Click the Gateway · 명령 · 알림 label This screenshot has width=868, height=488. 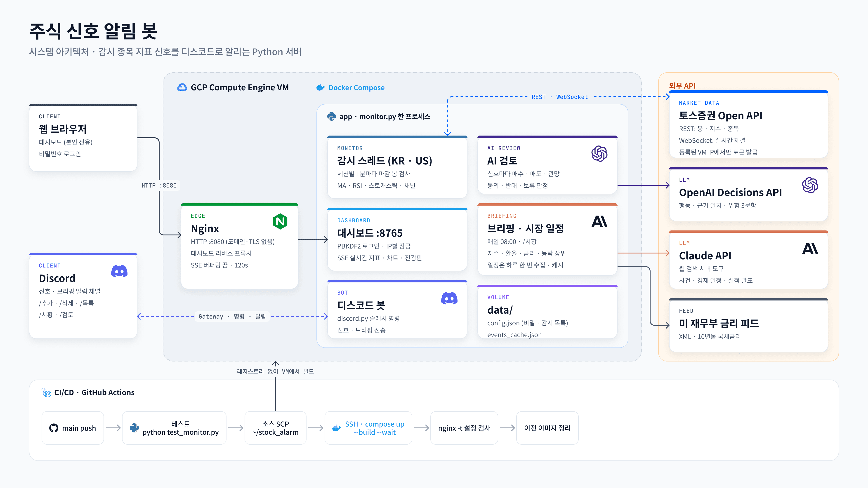point(232,317)
